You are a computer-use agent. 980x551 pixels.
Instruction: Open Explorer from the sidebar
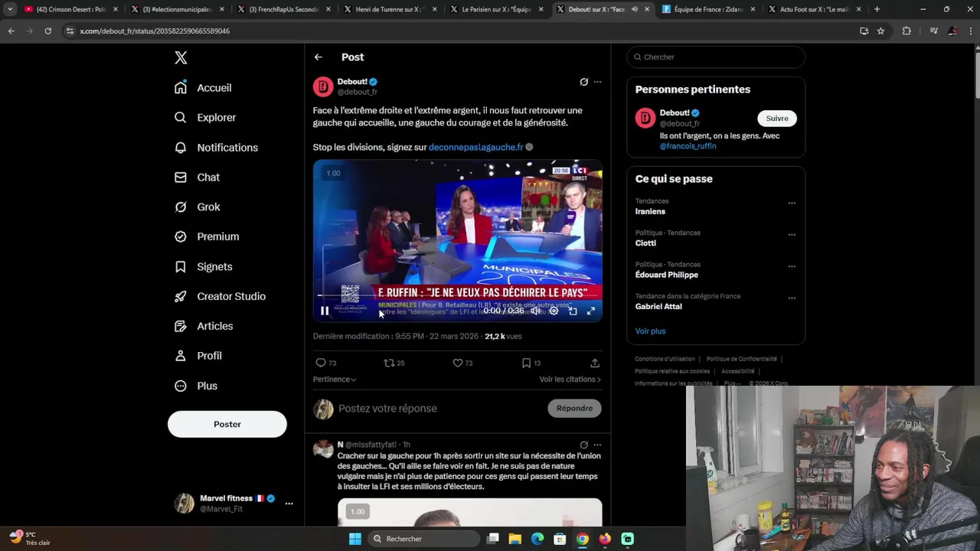[x=205, y=118]
